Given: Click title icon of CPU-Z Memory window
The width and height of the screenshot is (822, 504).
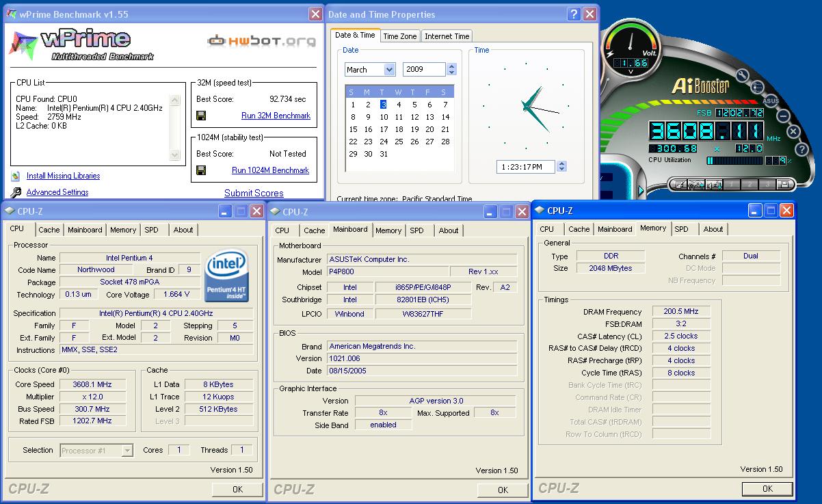Looking at the screenshot, I should click(538, 211).
